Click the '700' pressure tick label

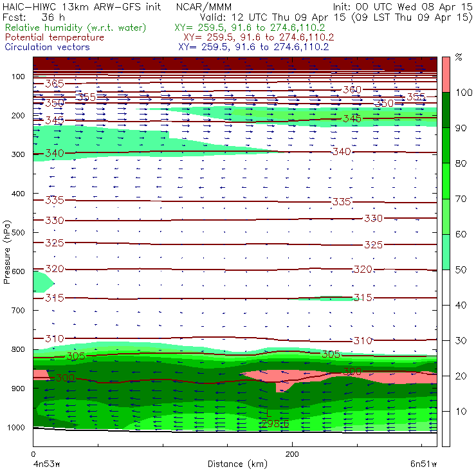[x=18, y=310]
